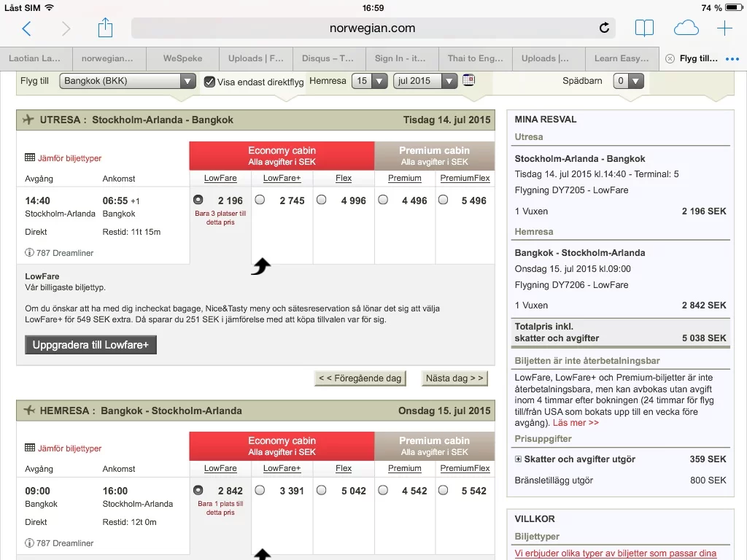This screenshot has width=747, height=560.
Task: Open the Safari share sheet icon
Action: [105, 28]
